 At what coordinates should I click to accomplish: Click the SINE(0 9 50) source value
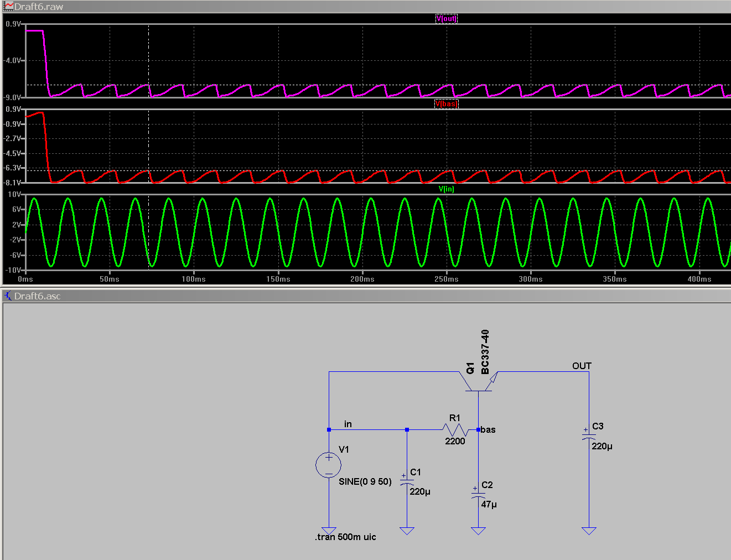click(365, 481)
